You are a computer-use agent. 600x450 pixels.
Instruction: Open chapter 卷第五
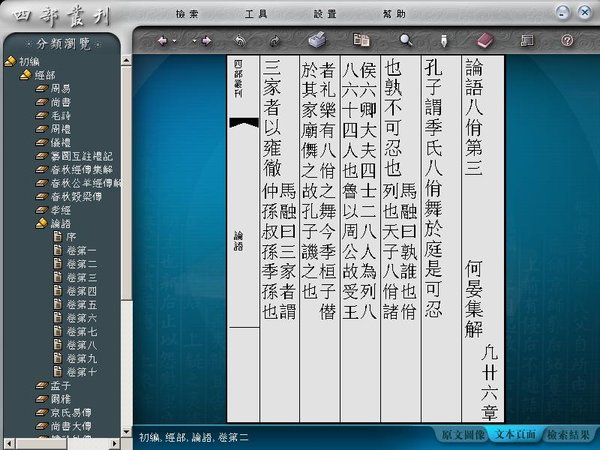coord(81,305)
